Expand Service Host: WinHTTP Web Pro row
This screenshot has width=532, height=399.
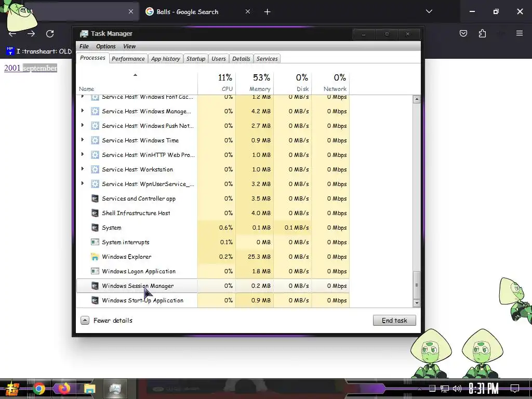(83, 154)
